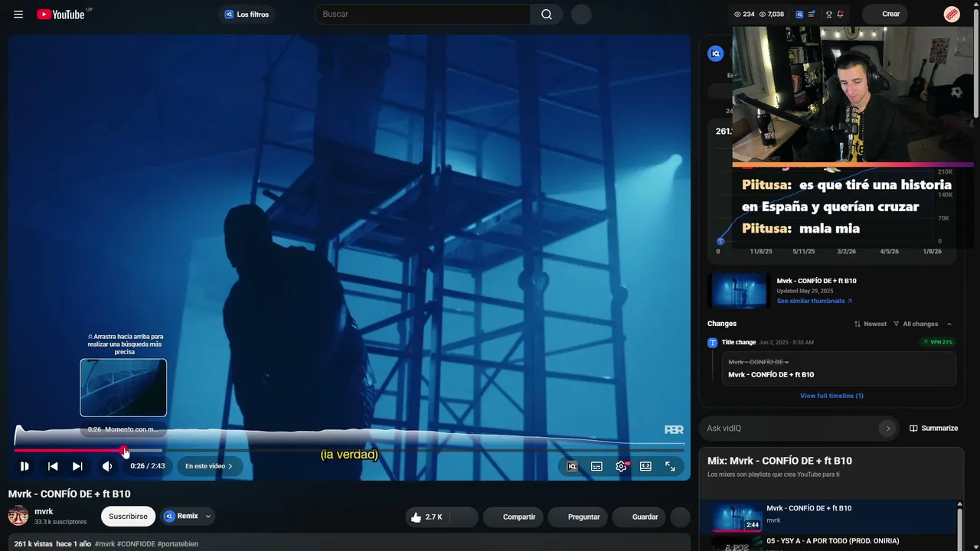Pause the video playback

[24, 466]
